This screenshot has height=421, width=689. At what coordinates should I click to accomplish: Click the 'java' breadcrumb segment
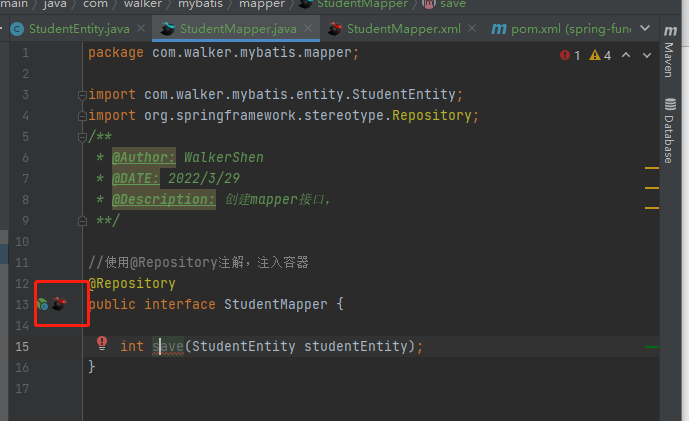[x=55, y=4]
